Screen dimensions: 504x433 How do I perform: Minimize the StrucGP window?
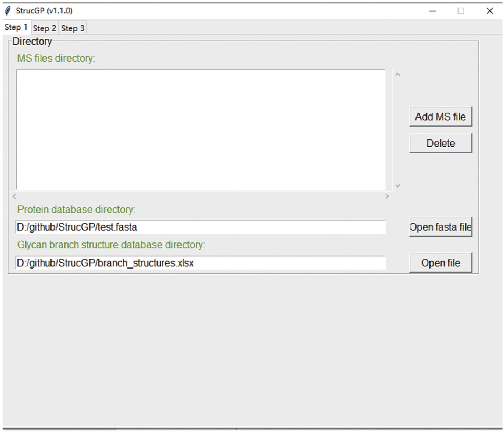(x=432, y=11)
